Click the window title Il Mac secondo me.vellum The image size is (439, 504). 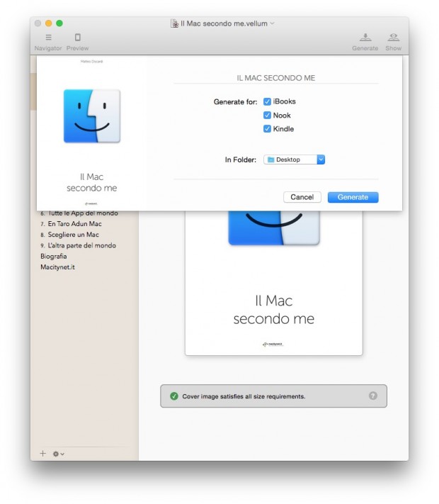[x=224, y=23]
